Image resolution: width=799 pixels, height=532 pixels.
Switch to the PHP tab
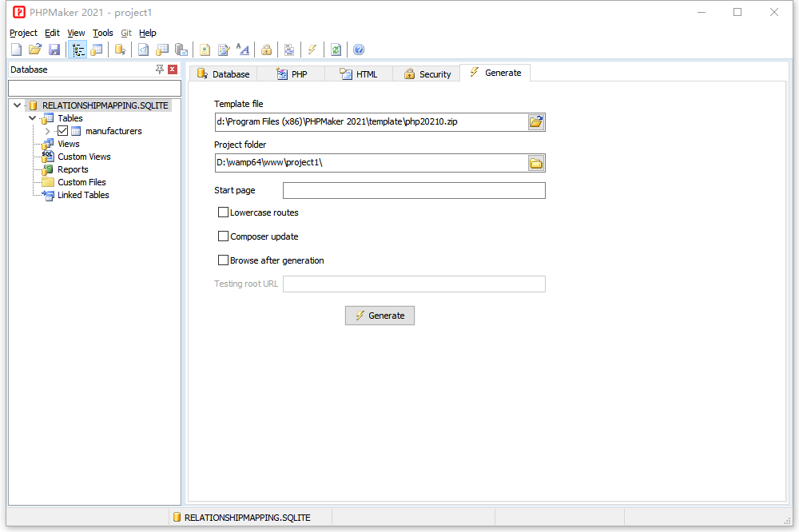(292, 73)
